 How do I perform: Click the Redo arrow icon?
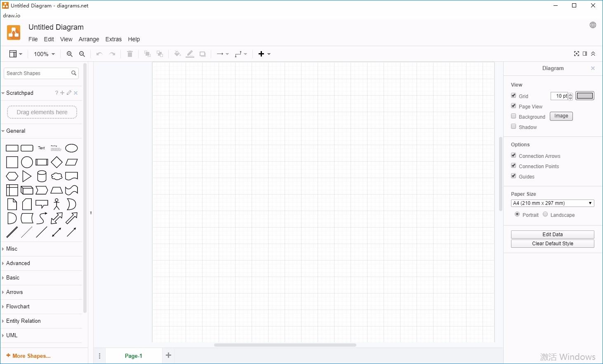112,54
